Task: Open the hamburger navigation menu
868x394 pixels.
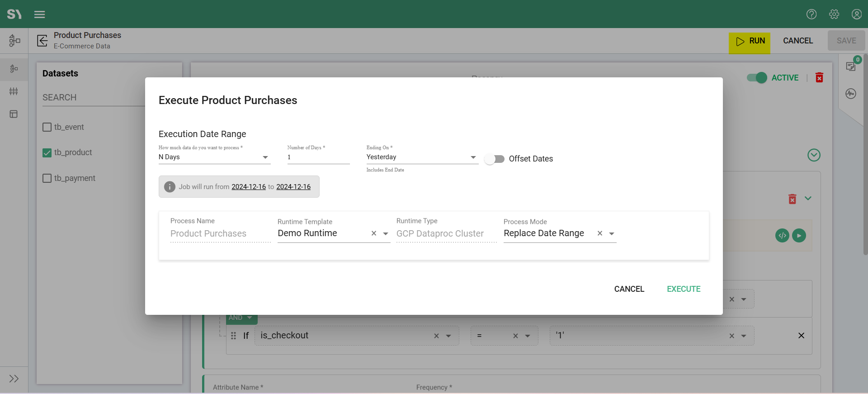Action: [x=40, y=14]
